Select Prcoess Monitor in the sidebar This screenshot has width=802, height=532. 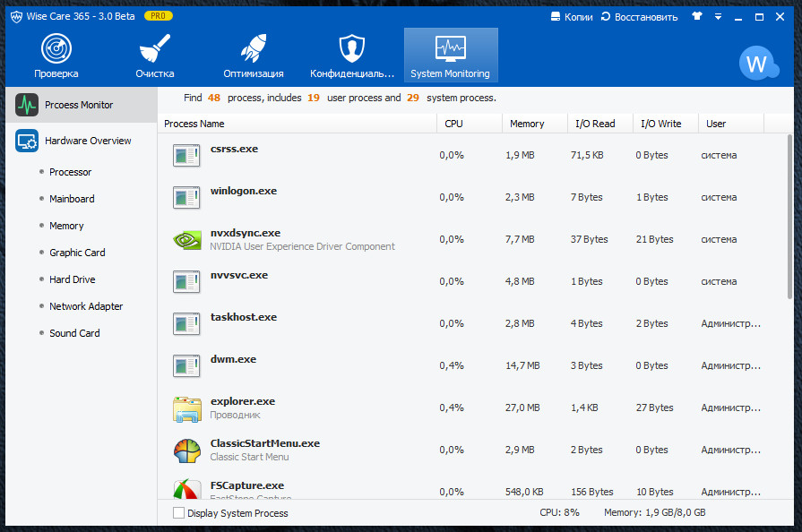(82, 105)
